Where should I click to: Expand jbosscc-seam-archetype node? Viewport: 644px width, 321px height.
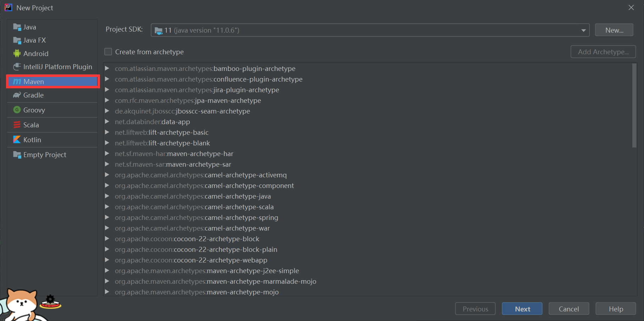pos(107,111)
